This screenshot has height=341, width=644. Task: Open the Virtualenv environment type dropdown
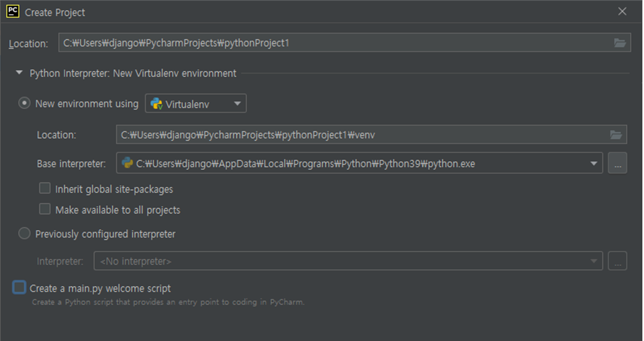tap(196, 103)
